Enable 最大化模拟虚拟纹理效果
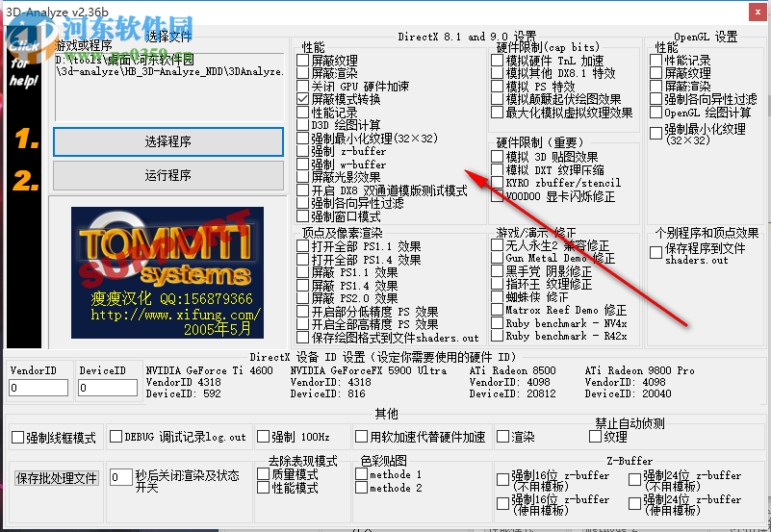This screenshot has height=532, width=771. tap(497, 113)
